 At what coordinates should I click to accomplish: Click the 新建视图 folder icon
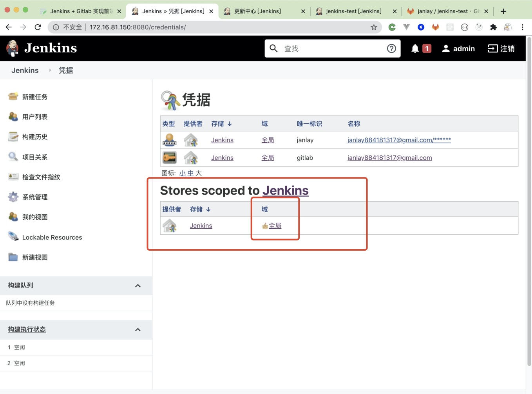pyautogui.click(x=13, y=257)
